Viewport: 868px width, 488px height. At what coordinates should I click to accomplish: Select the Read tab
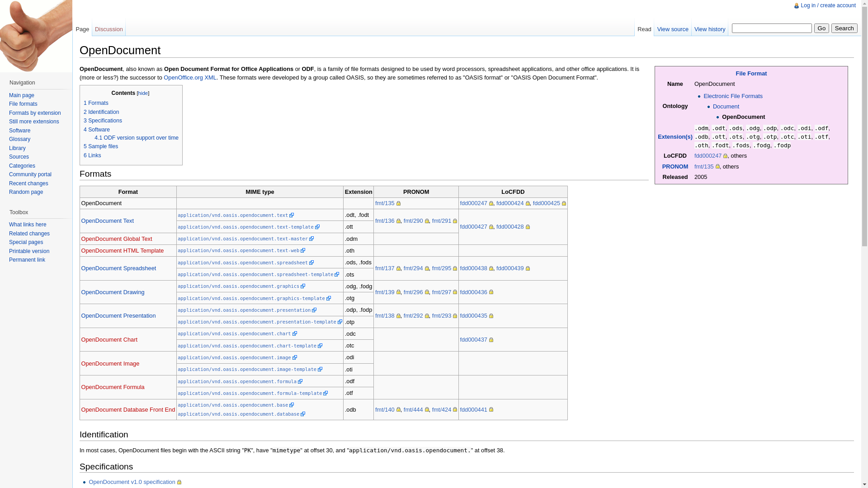644,29
